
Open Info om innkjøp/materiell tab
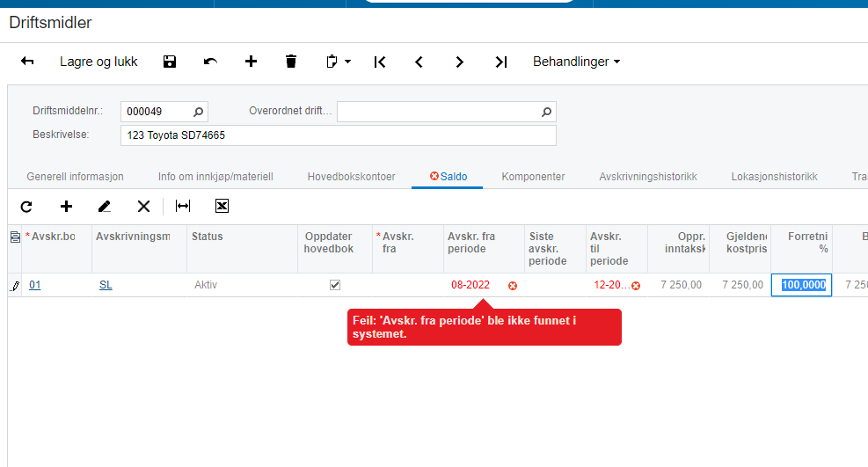coord(215,177)
